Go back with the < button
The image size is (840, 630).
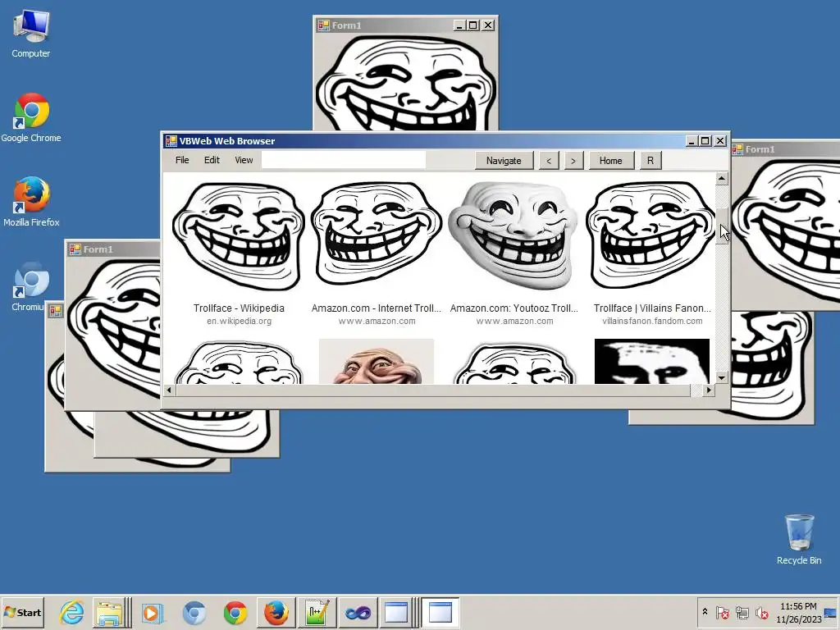point(549,160)
